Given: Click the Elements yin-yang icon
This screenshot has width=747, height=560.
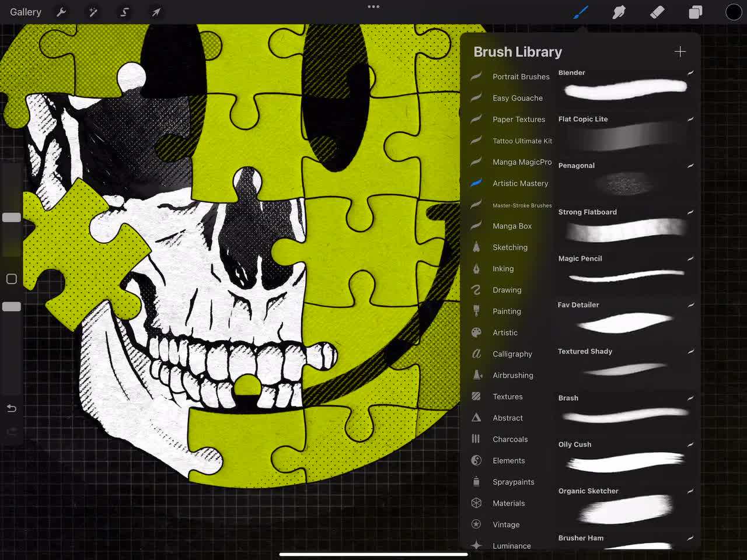Looking at the screenshot, I should click(476, 460).
